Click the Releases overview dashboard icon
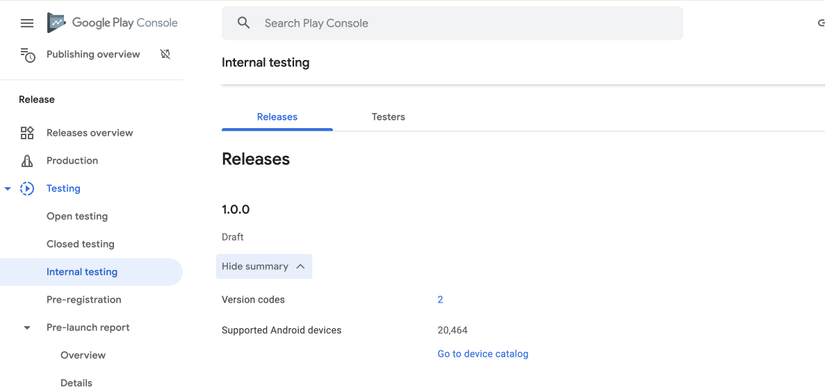This screenshot has height=389, width=825. (27, 133)
